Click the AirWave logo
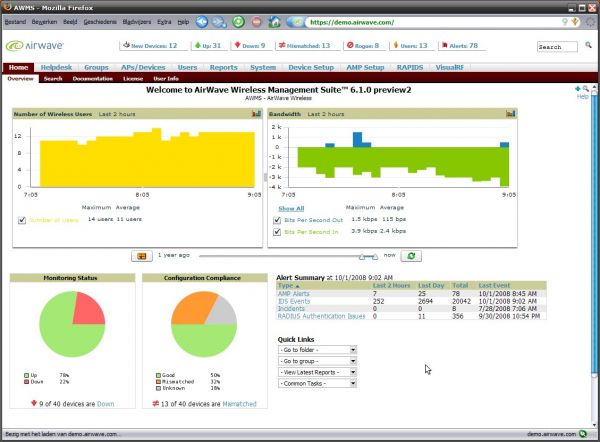 pos(34,46)
